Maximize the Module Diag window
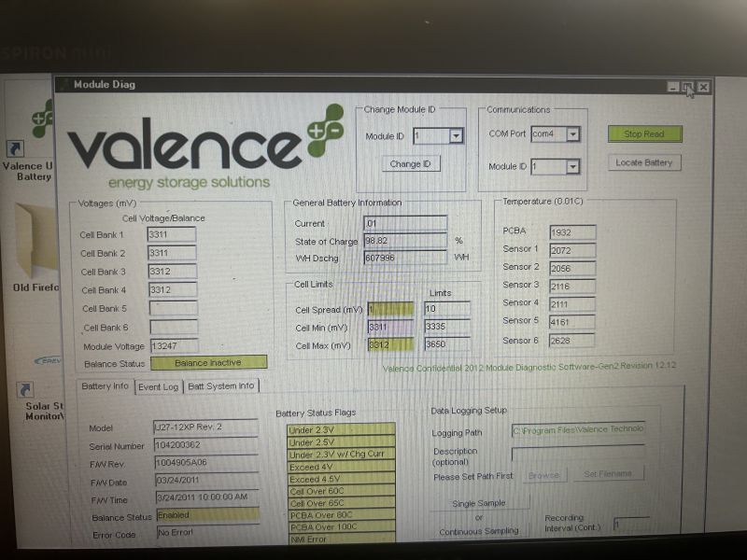This screenshot has height=560, width=747. [x=687, y=87]
